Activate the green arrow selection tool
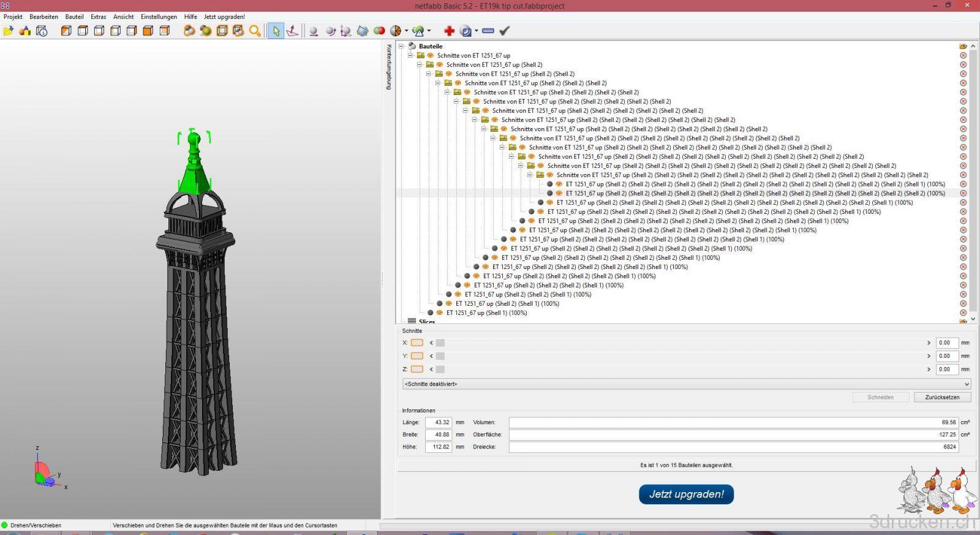 [x=276, y=31]
